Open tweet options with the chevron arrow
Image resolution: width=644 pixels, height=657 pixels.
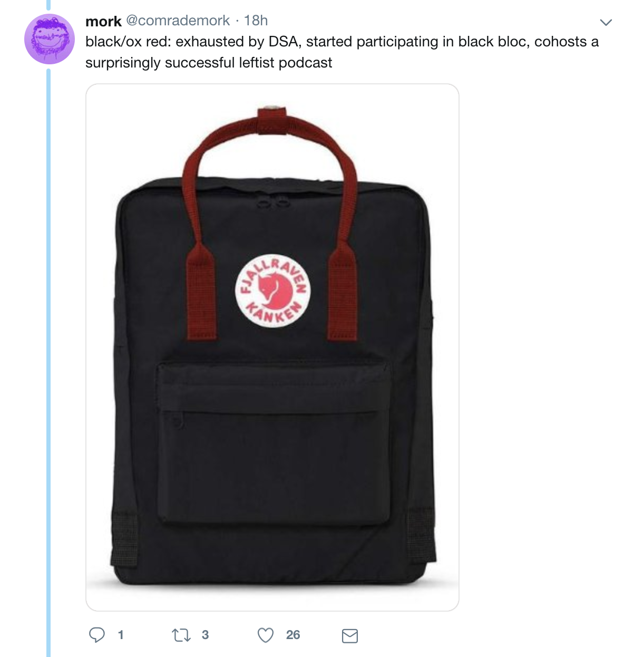click(x=606, y=22)
